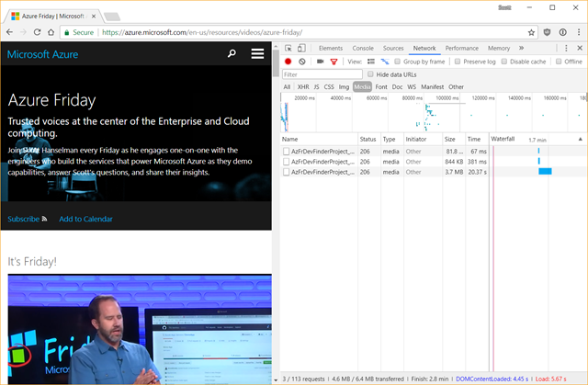Click the Subscribe link
This screenshot has height=385, width=588.
coord(23,219)
